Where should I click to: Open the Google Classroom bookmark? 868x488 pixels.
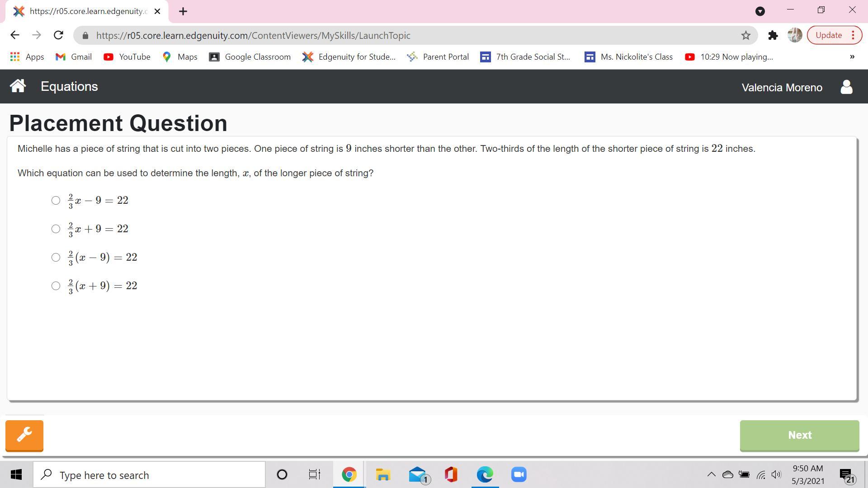(x=250, y=57)
